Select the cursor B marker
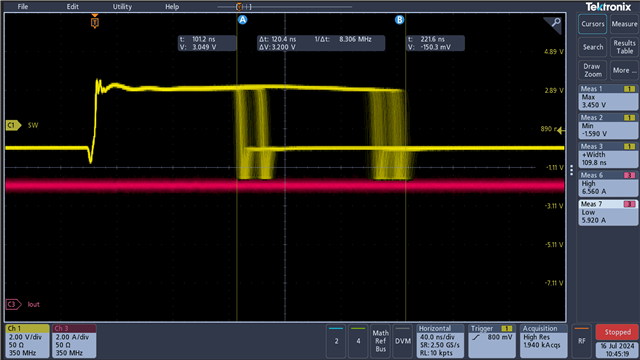 [399, 20]
